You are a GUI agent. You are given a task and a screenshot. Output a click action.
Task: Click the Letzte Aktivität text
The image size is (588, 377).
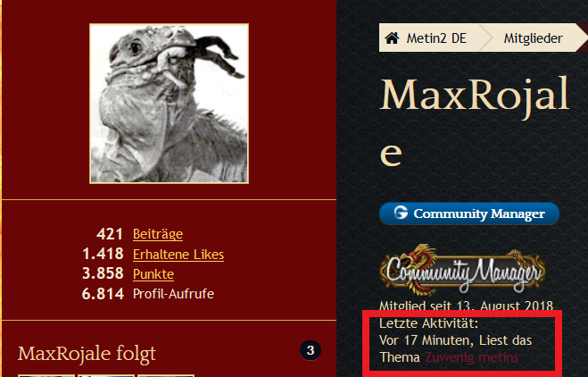(x=428, y=323)
